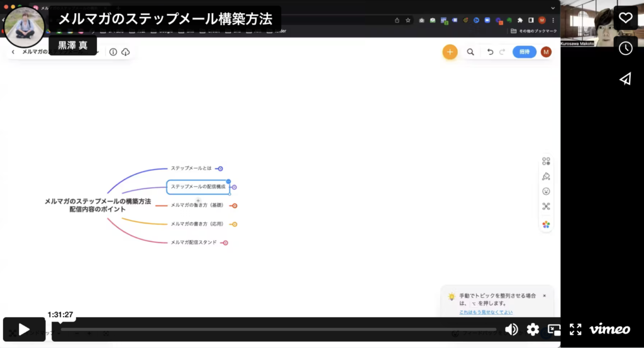This screenshot has width=644, height=348.
Task: Click the orange plus add button
Action: (x=450, y=52)
